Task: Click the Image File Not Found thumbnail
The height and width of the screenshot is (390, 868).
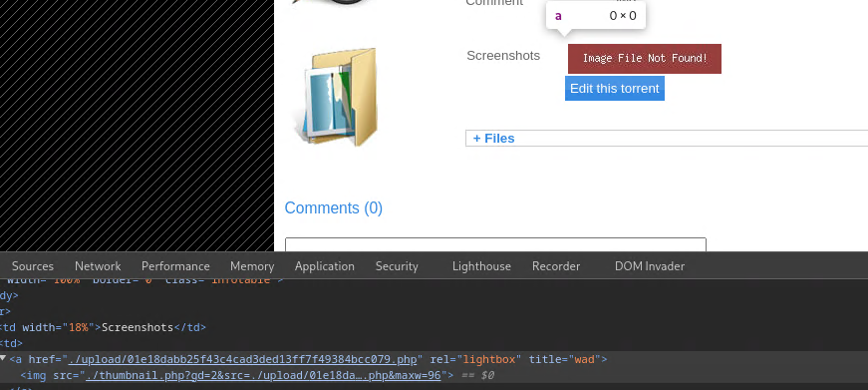Action: 645,58
